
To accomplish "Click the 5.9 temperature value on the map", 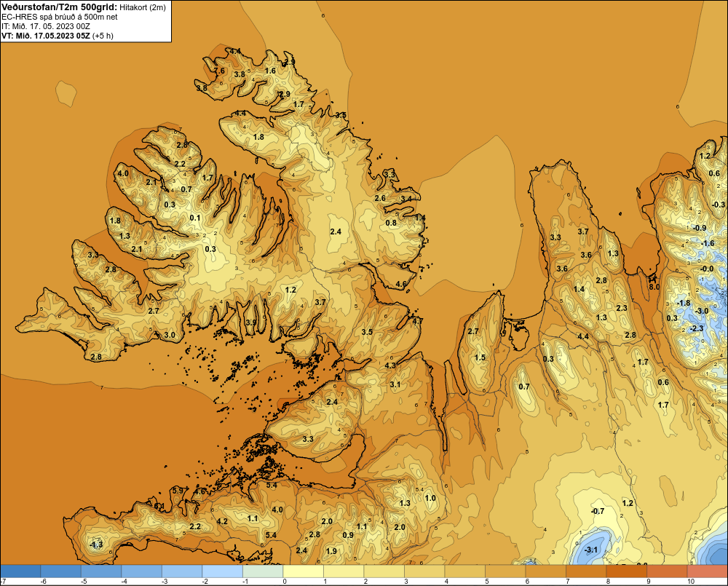I will pyautogui.click(x=178, y=491).
